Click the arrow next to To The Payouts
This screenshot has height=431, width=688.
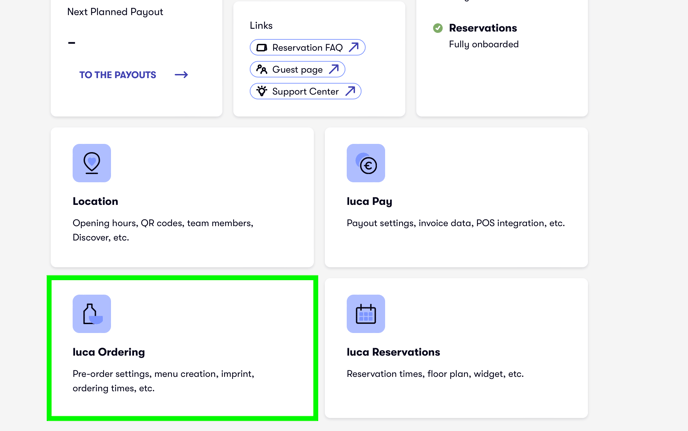181,75
